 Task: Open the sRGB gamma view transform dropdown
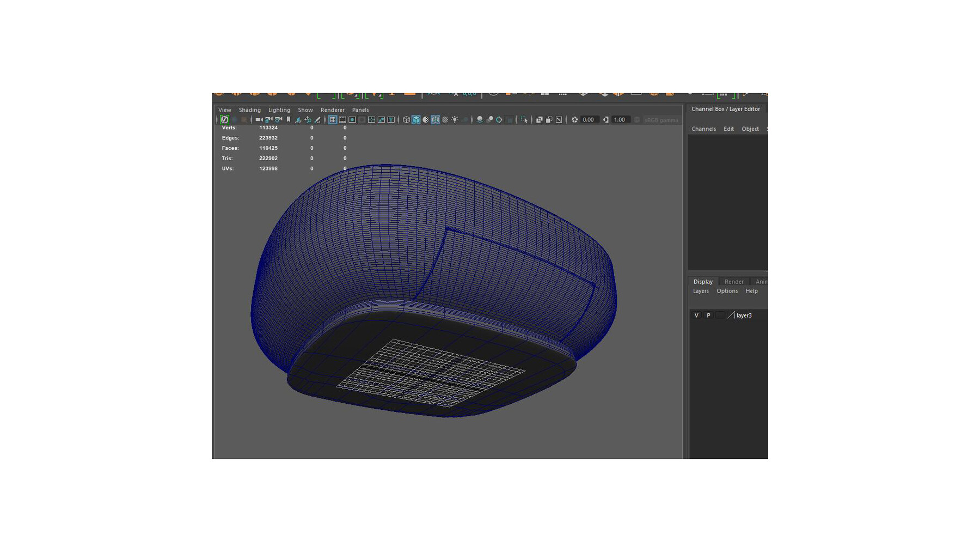click(x=661, y=120)
